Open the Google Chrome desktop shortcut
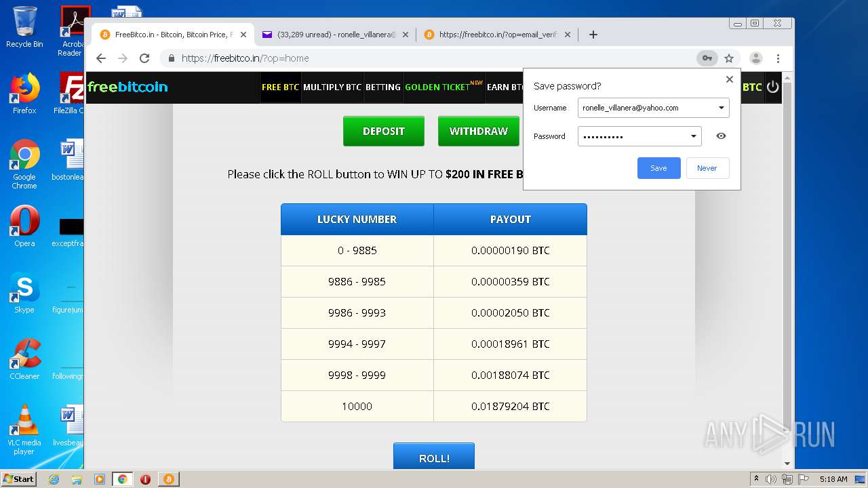 (x=24, y=164)
